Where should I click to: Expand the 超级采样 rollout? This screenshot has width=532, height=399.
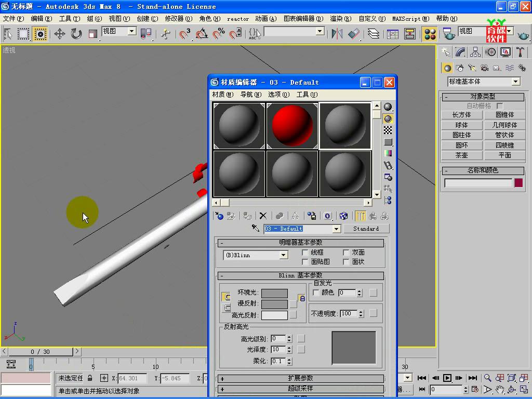coord(301,389)
